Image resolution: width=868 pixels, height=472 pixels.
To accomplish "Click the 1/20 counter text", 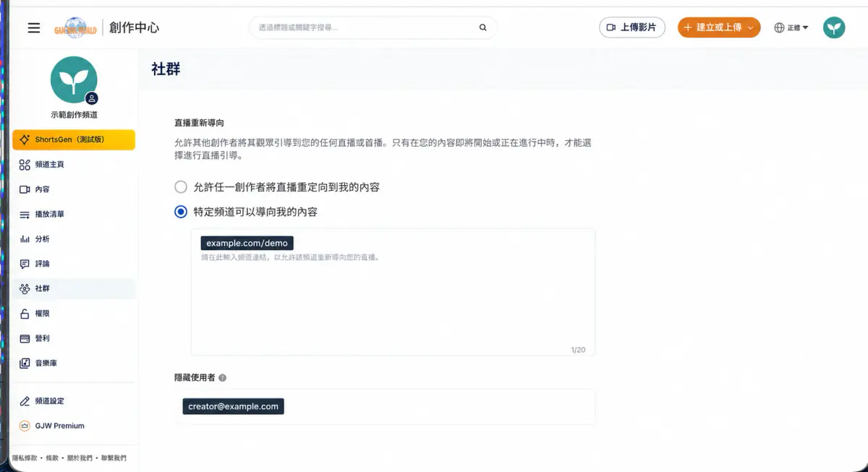I will pos(578,350).
